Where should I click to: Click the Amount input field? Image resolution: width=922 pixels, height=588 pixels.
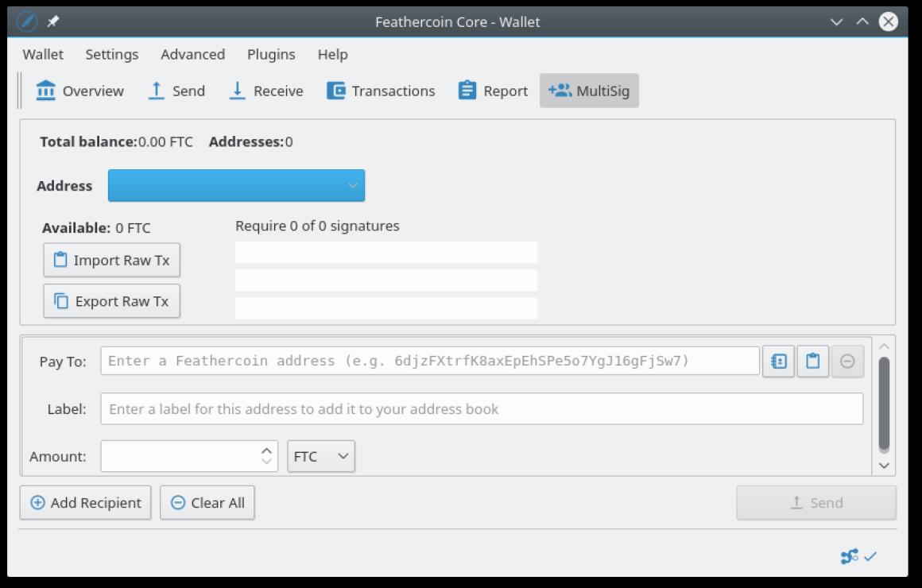179,456
